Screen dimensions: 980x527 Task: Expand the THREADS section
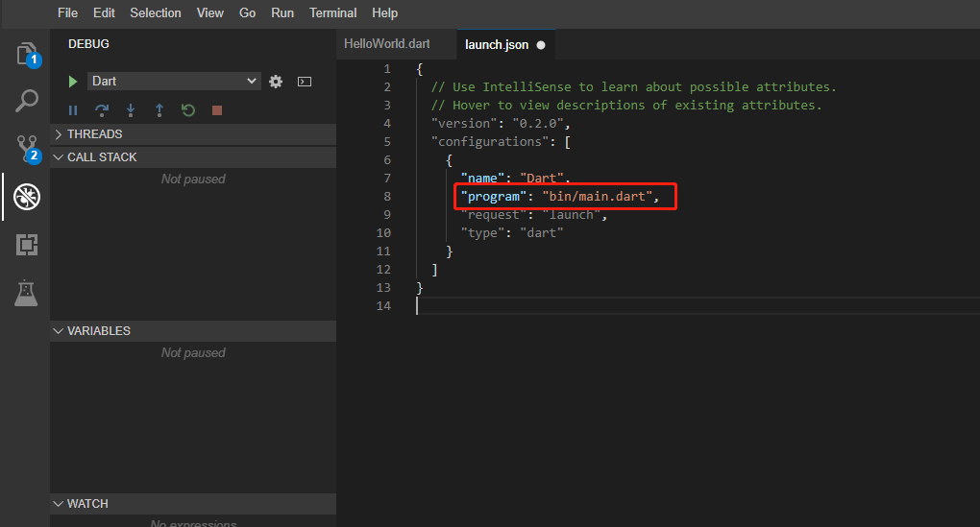(x=193, y=134)
